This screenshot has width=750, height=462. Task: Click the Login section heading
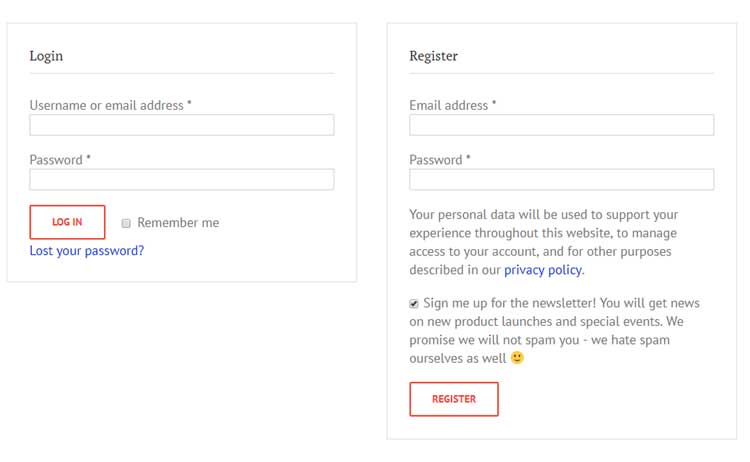(x=46, y=56)
